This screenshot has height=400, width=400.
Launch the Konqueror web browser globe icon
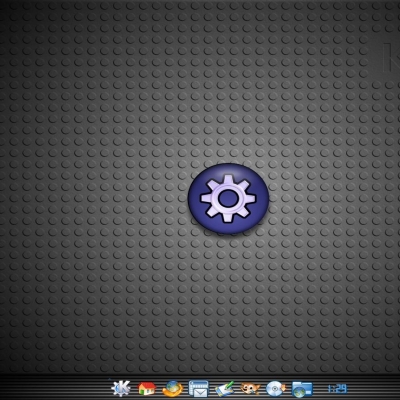173,389
